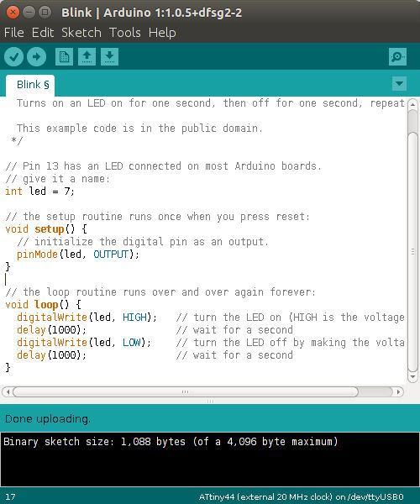Click comment 'give it a name:'

coord(57,179)
